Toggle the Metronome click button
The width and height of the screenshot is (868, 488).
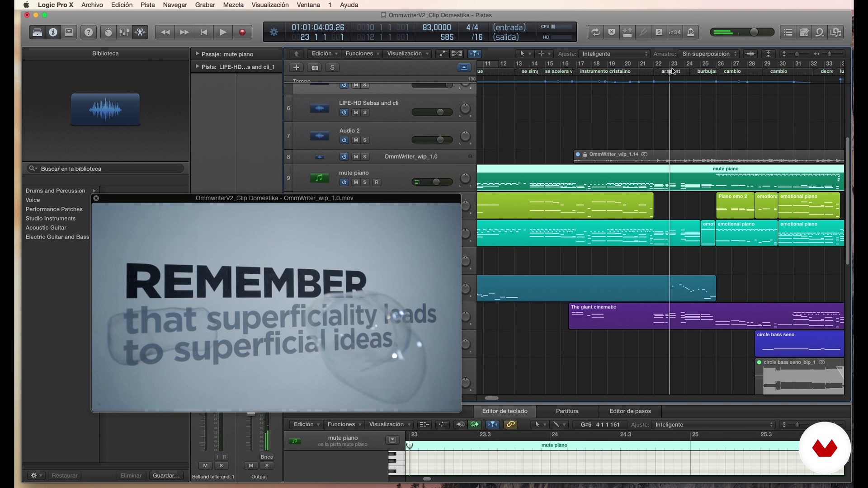coord(691,32)
